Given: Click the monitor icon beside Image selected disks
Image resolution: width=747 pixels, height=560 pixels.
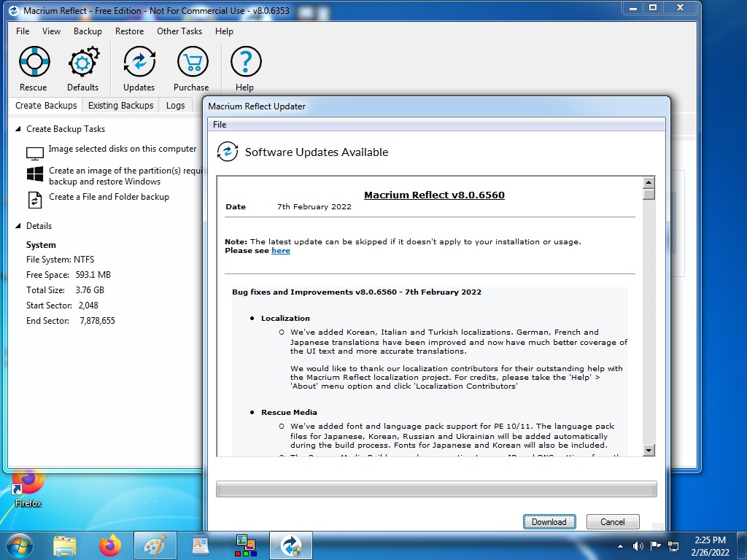Looking at the screenshot, I should (x=35, y=153).
